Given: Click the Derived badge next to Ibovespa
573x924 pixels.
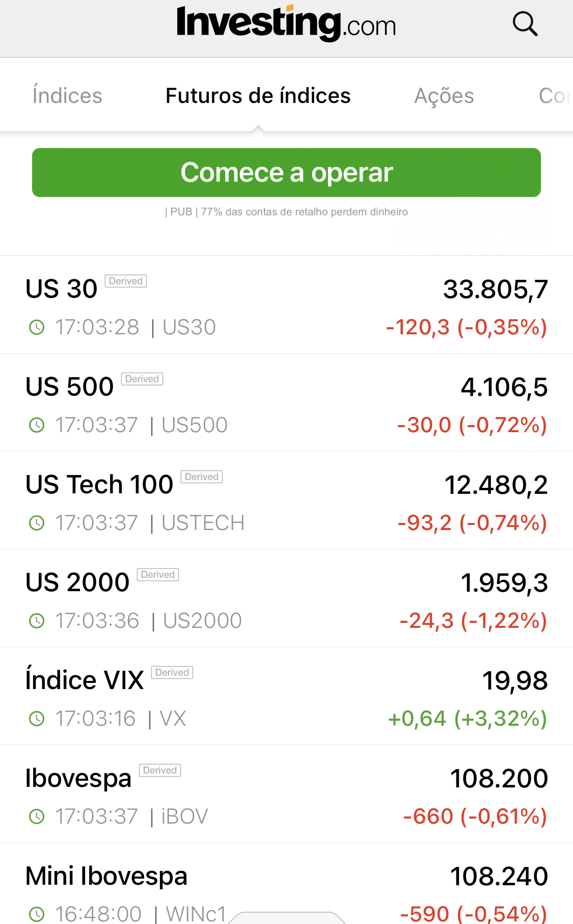Looking at the screenshot, I should [160, 771].
